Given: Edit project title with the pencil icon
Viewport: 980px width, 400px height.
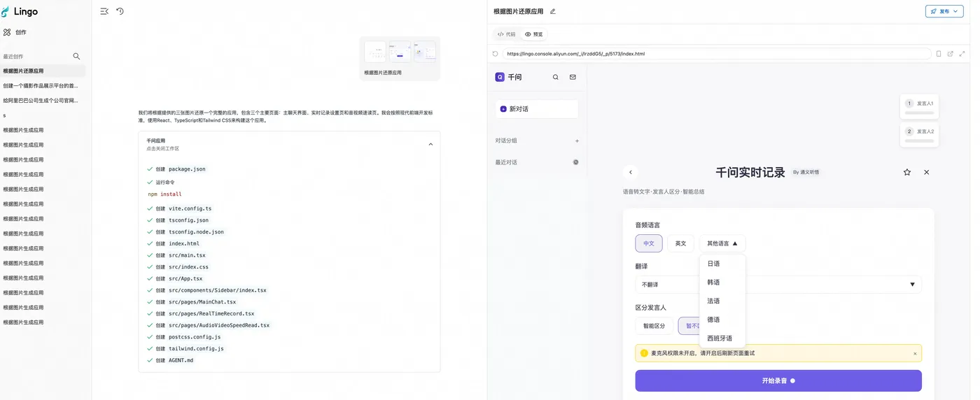Looking at the screenshot, I should [x=552, y=11].
